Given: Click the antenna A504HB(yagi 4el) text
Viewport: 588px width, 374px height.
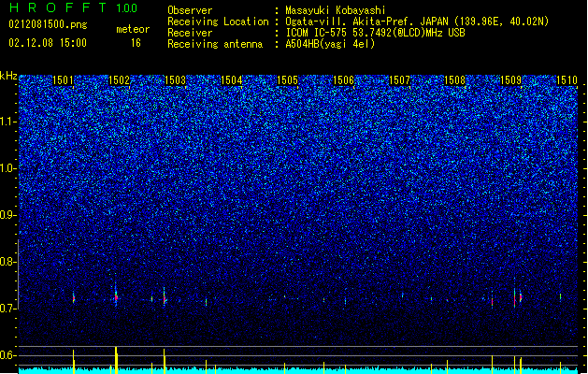Looking at the screenshot, I should click(x=330, y=44).
